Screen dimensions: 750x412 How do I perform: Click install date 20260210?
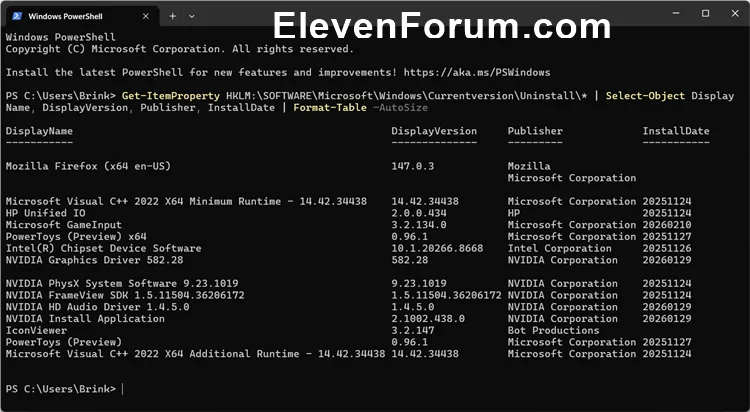coord(667,224)
